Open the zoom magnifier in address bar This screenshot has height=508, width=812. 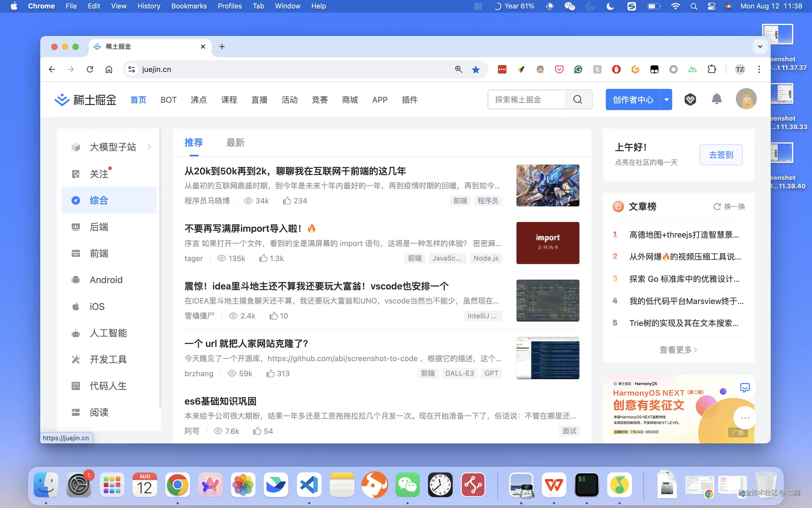pyautogui.click(x=458, y=69)
